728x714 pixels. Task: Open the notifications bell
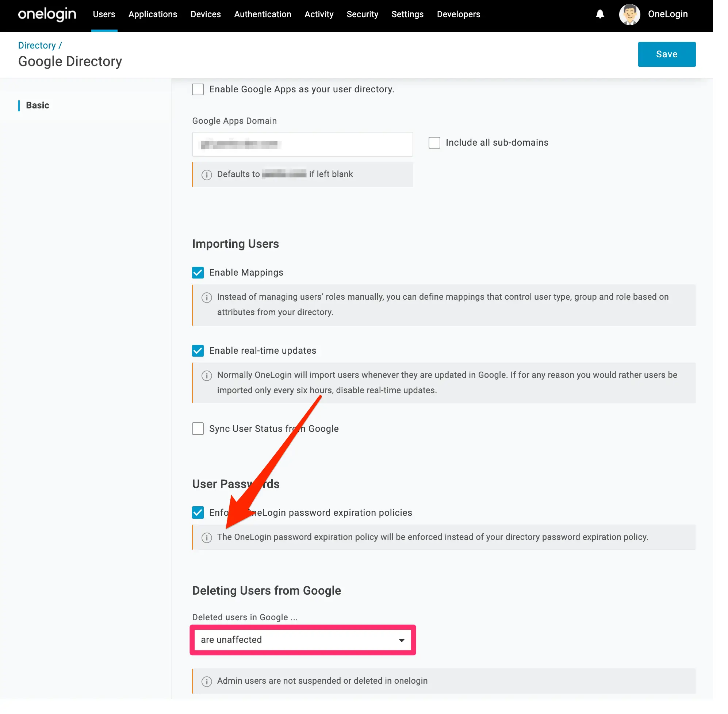(600, 14)
